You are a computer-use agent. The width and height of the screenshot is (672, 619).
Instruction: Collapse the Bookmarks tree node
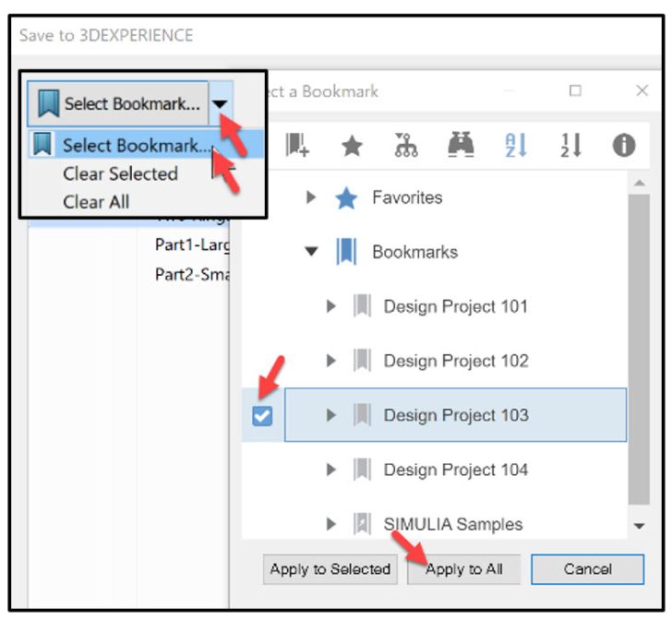point(311,252)
